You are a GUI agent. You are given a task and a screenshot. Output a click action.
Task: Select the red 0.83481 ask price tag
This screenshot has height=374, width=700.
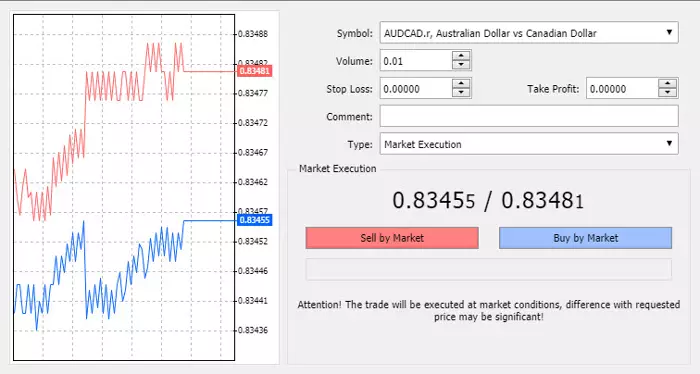(x=254, y=71)
